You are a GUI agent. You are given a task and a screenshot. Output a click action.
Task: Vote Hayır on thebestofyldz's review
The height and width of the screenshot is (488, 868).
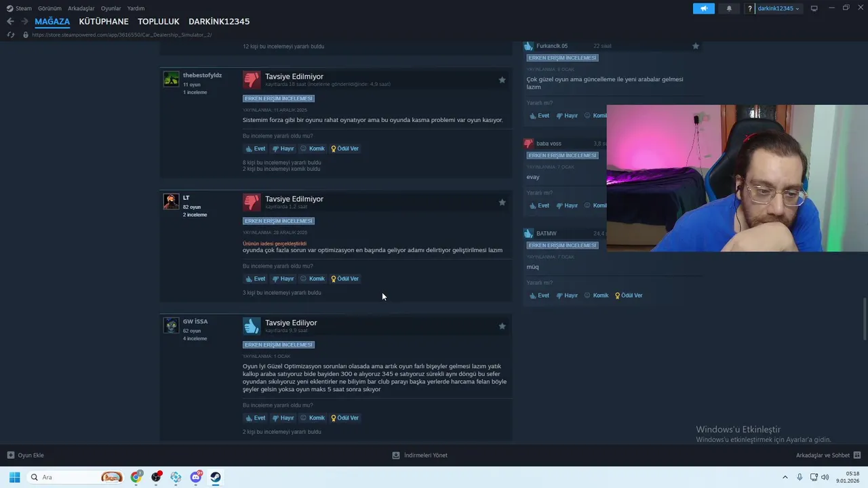pyautogui.click(x=283, y=148)
